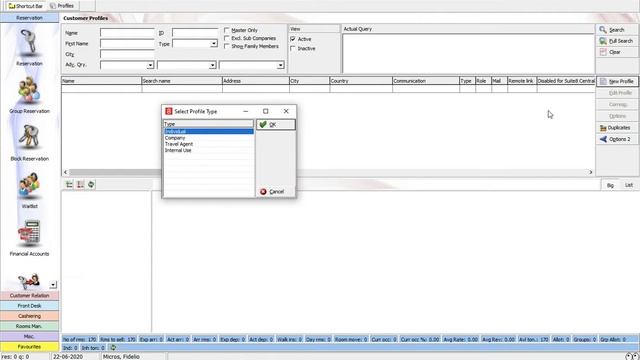The width and height of the screenshot is (640, 360).
Task: Click the Search magnifier icon
Action: [603, 30]
